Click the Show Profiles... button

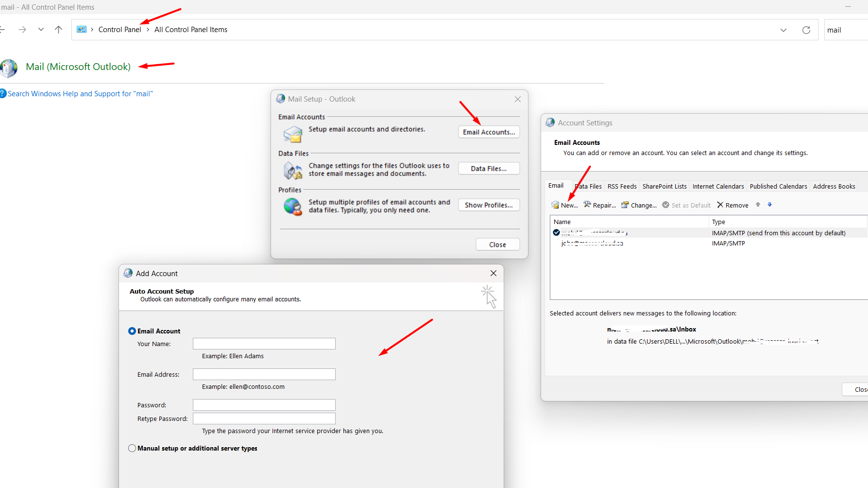[489, 205]
